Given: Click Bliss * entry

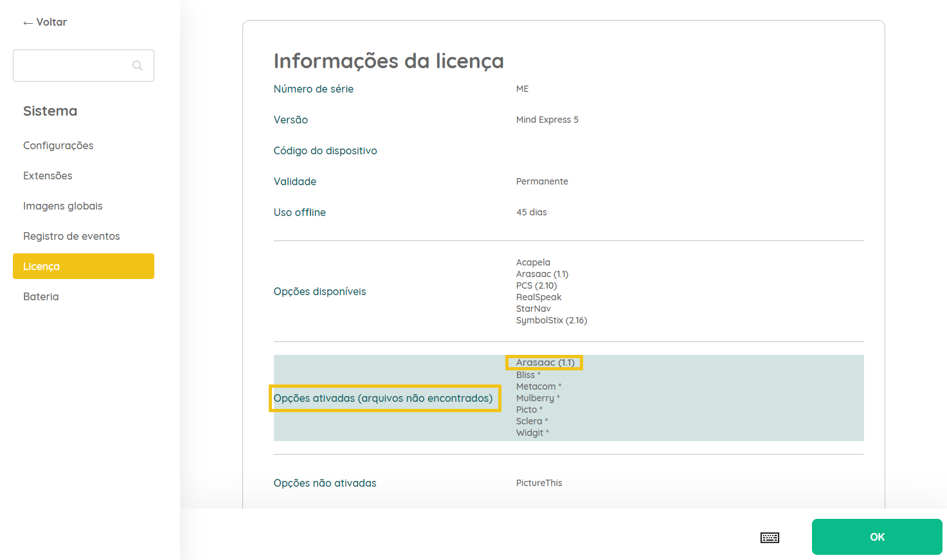Looking at the screenshot, I should [x=528, y=375].
